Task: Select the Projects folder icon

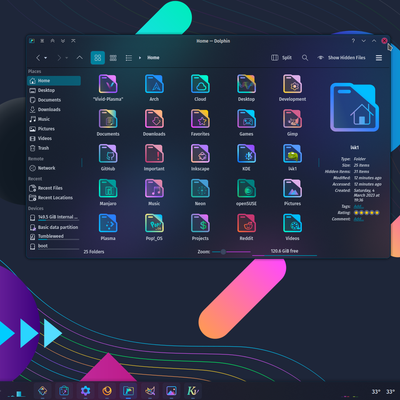Action: click(200, 223)
